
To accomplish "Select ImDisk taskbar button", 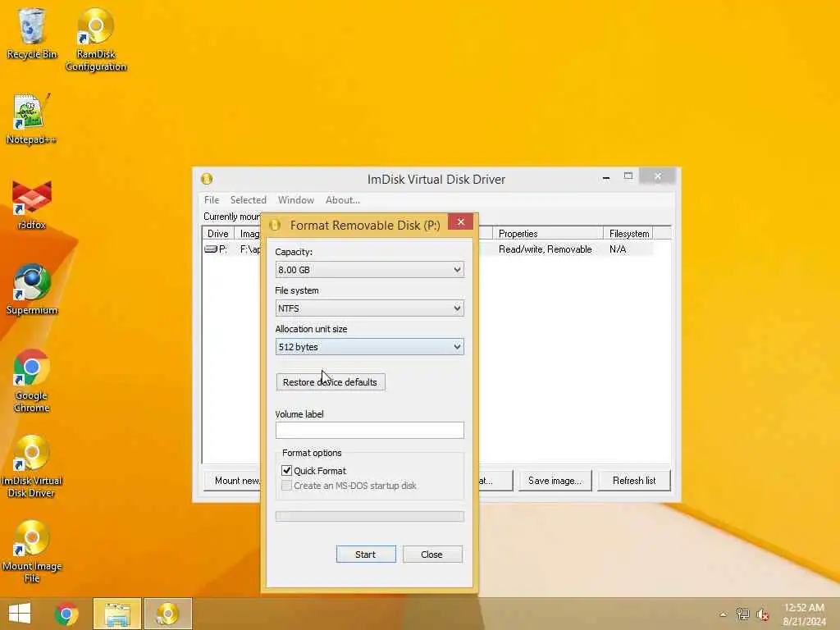I will (x=167, y=614).
